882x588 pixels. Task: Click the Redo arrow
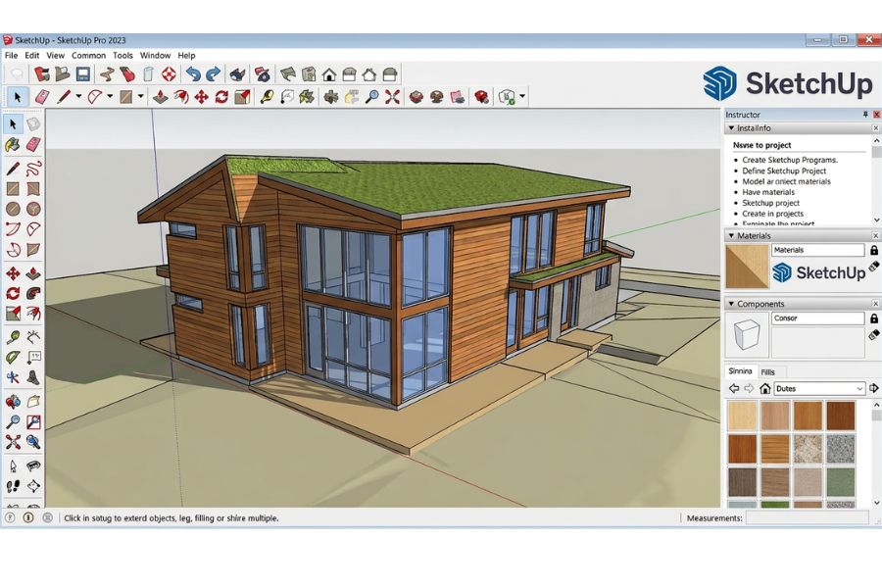(x=214, y=74)
